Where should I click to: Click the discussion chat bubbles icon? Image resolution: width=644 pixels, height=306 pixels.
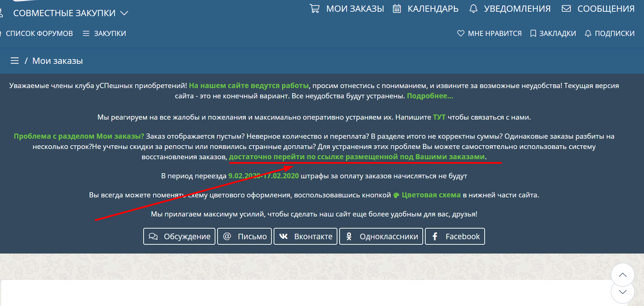153,236
